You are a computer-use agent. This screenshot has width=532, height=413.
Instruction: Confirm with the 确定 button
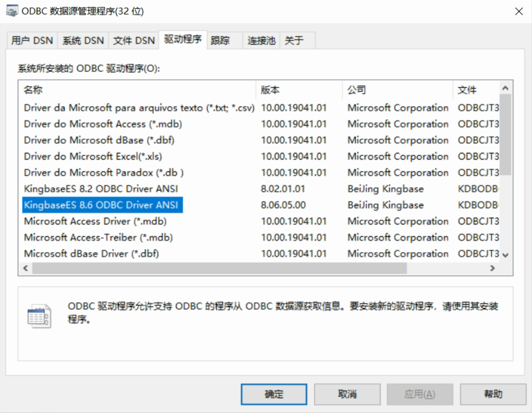pos(274,394)
